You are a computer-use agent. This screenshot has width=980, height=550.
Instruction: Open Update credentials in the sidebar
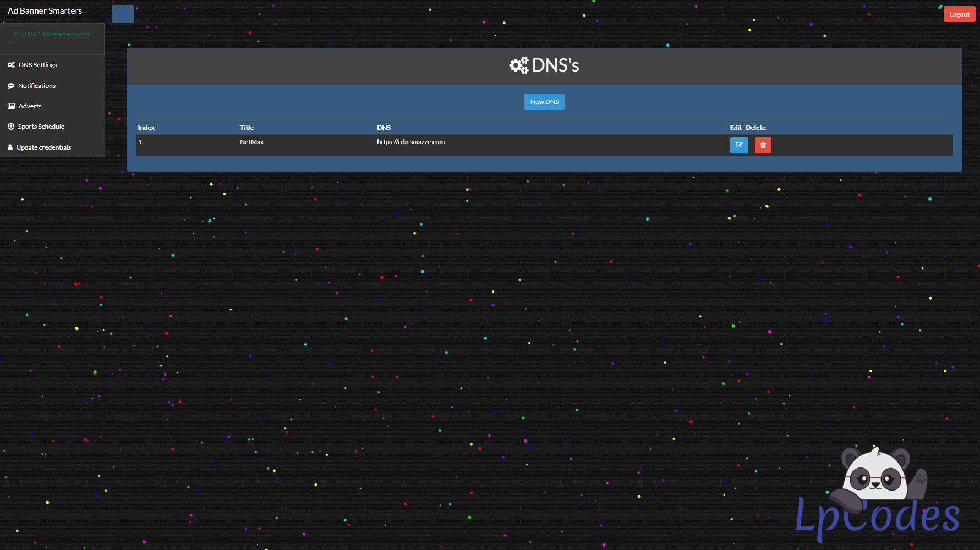coord(43,147)
